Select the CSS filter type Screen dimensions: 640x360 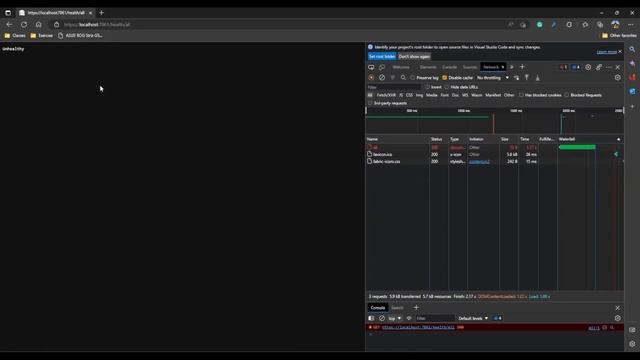point(409,95)
